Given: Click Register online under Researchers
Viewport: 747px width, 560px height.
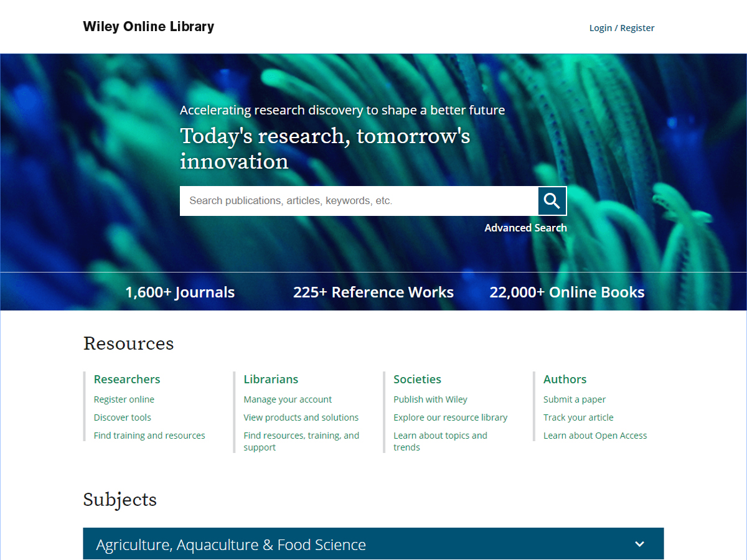Looking at the screenshot, I should pyautogui.click(x=124, y=399).
